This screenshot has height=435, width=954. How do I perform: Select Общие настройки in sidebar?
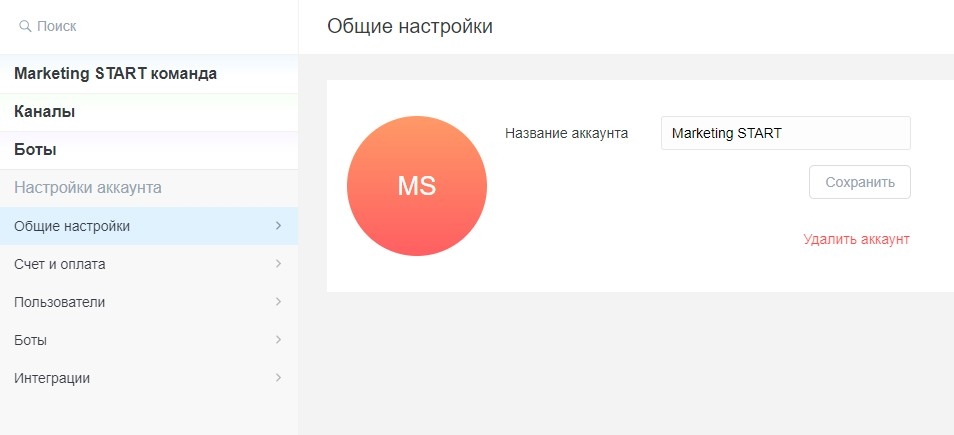pyautogui.click(x=72, y=226)
